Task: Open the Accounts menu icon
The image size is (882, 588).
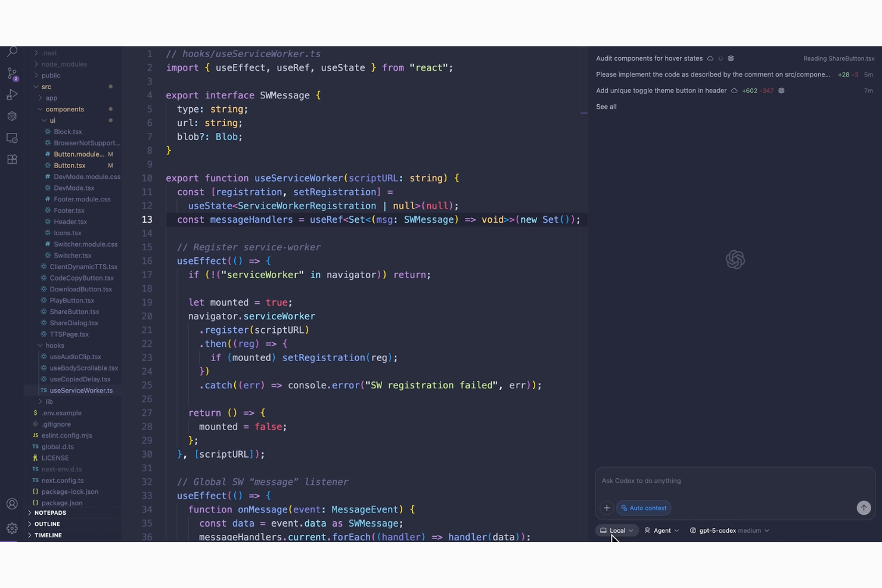Action: pos(12,504)
